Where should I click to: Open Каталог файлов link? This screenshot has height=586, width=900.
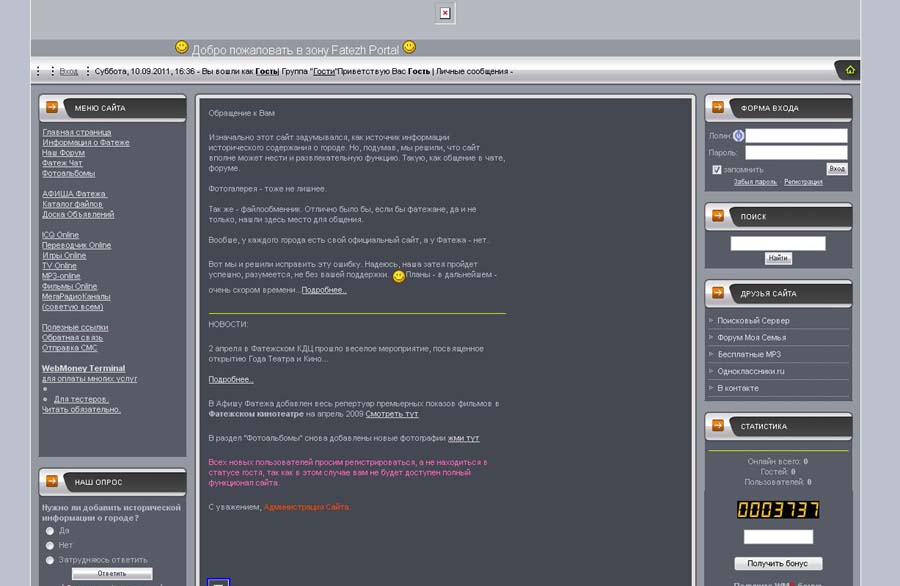pos(72,204)
